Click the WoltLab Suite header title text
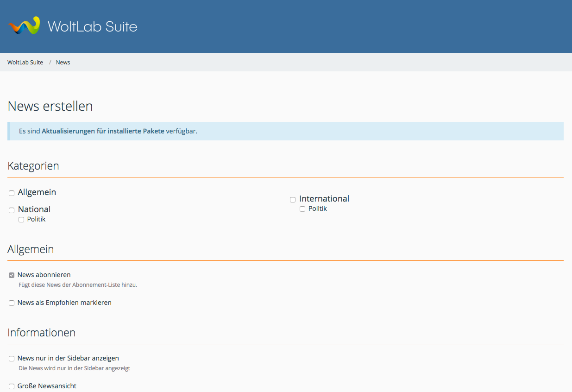Image resolution: width=572 pixels, height=392 pixels. click(92, 26)
